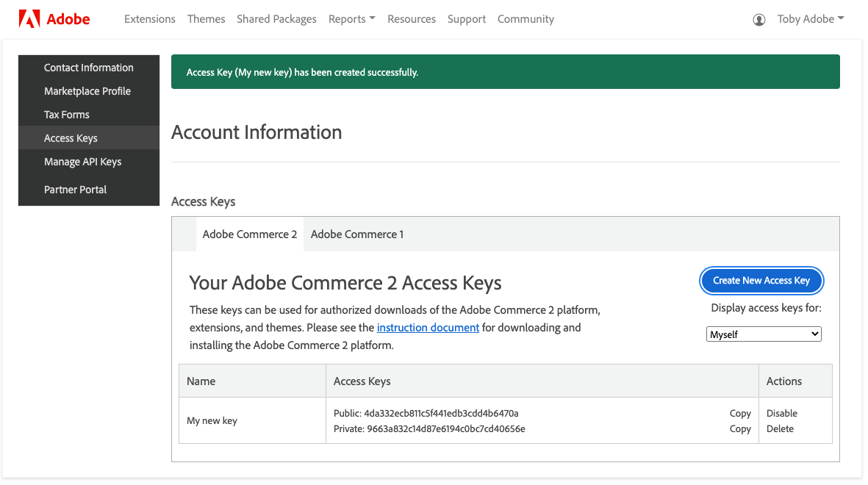This screenshot has height=485, width=868.
Task: Click the My new key name cell
Action: [x=252, y=420]
